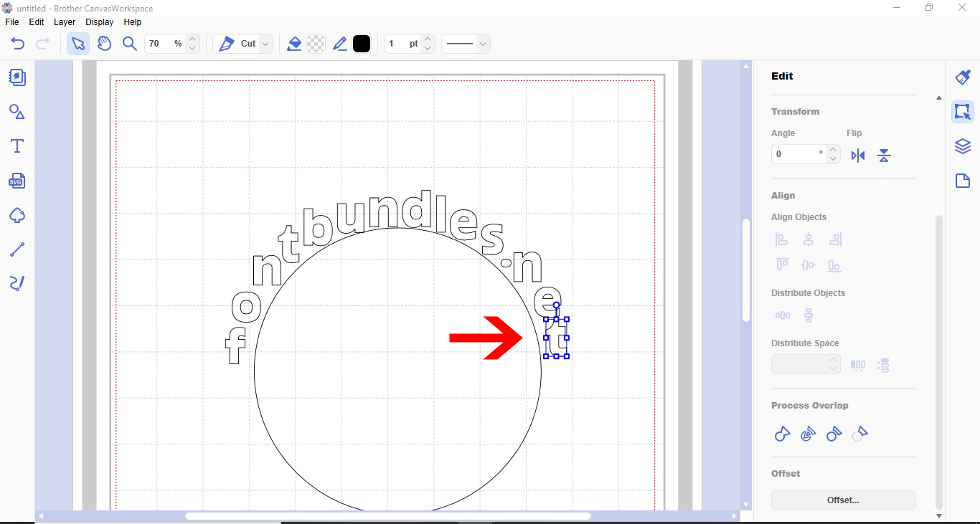The width and height of the screenshot is (980, 524).
Task: Open the Edit panel tab icon
Action: [x=963, y=112]
